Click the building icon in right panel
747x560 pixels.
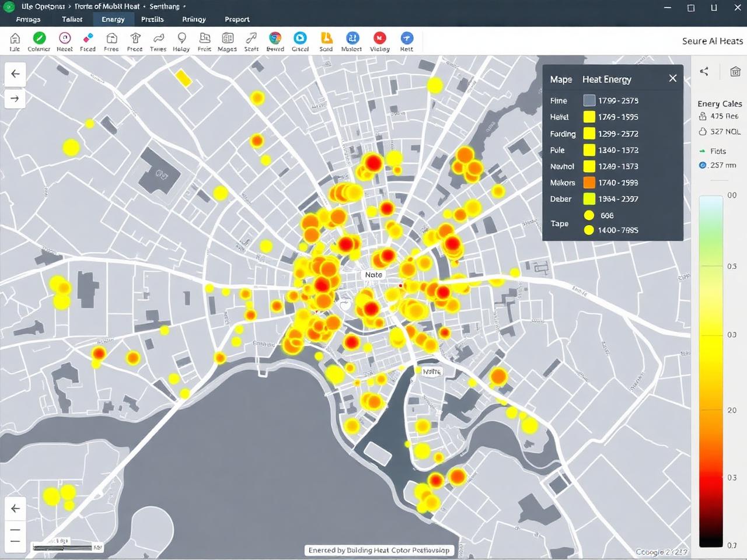coord(735,71)
